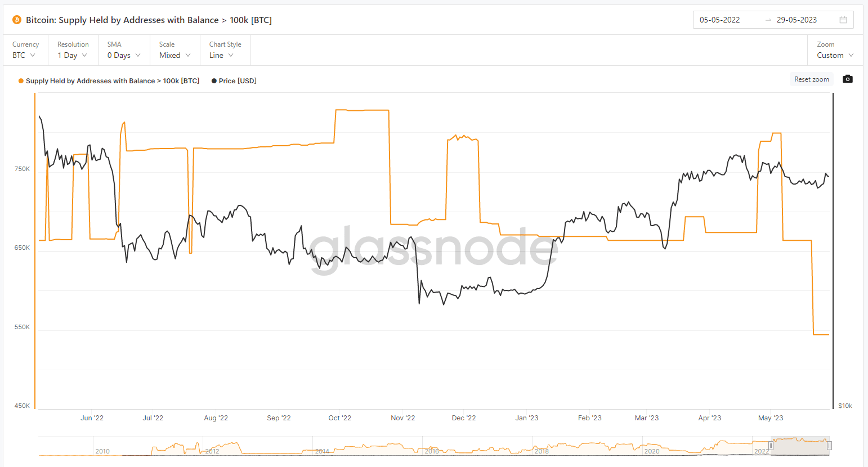868x467 pixels.
Task: Click the Oct '22 axis label
Action: (339, 418)
